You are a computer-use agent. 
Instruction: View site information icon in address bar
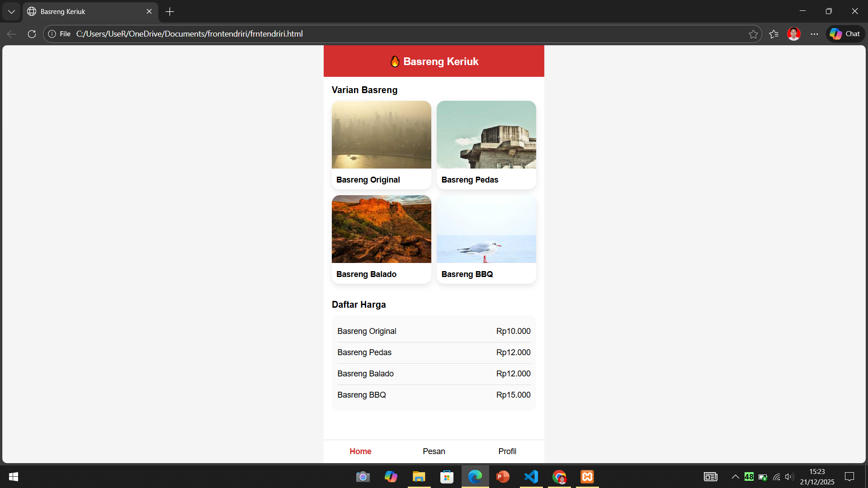52,34
